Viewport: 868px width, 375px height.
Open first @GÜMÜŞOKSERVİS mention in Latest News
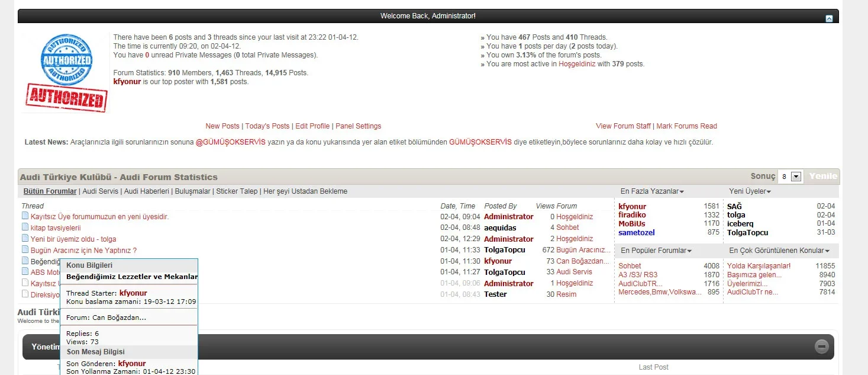(x=231, y=142)
